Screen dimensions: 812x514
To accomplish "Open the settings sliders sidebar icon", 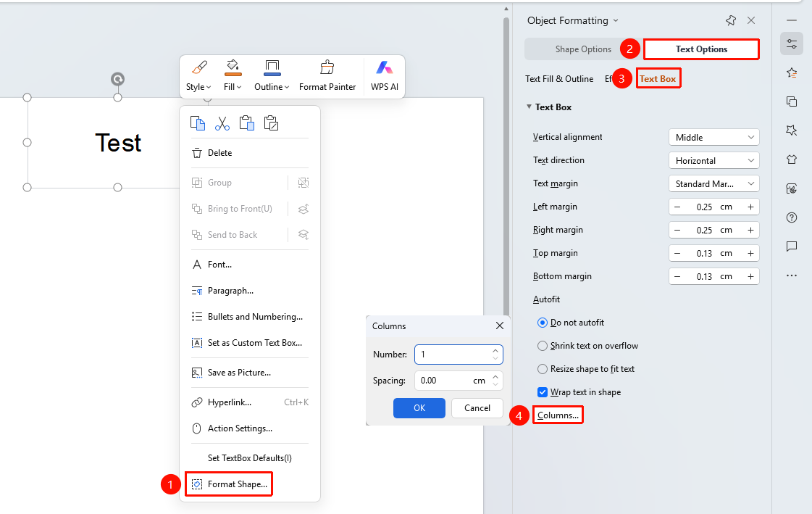I will pos(792,44).
